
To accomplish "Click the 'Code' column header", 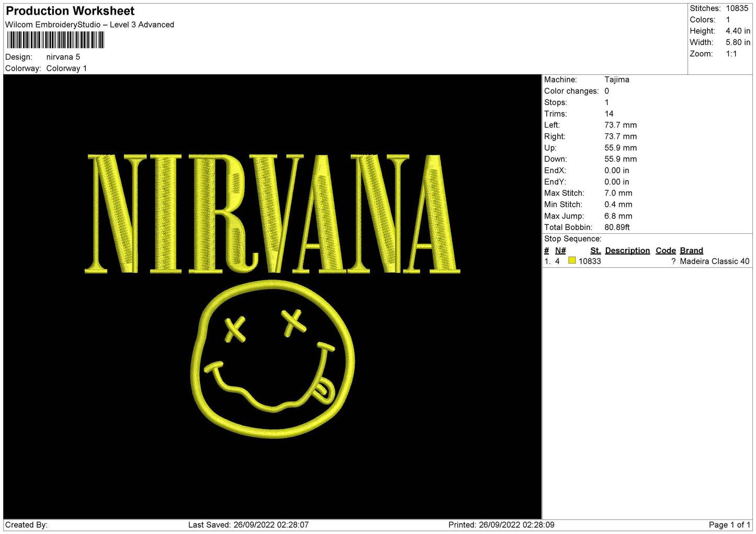I will (665, 251).
